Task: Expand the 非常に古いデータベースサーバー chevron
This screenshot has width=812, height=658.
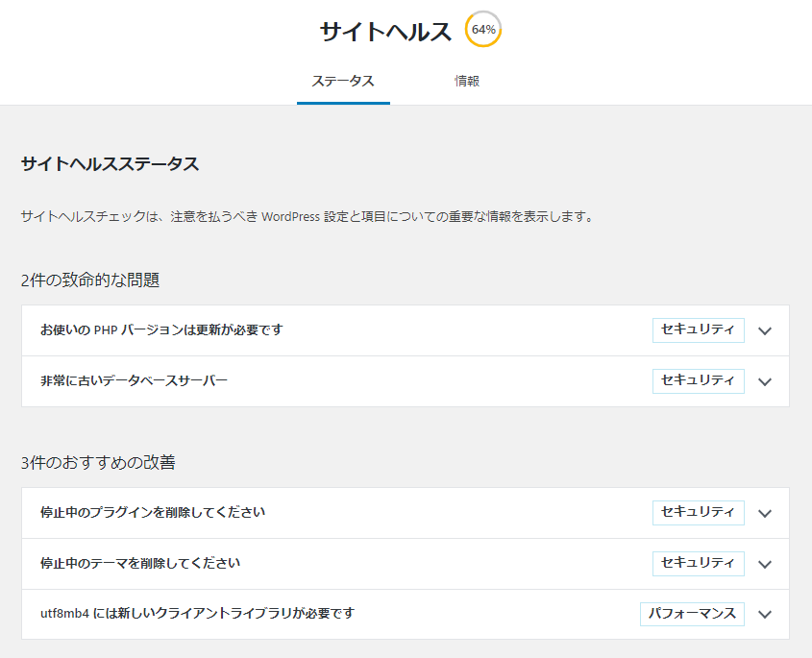Action: tap(765, 381)
